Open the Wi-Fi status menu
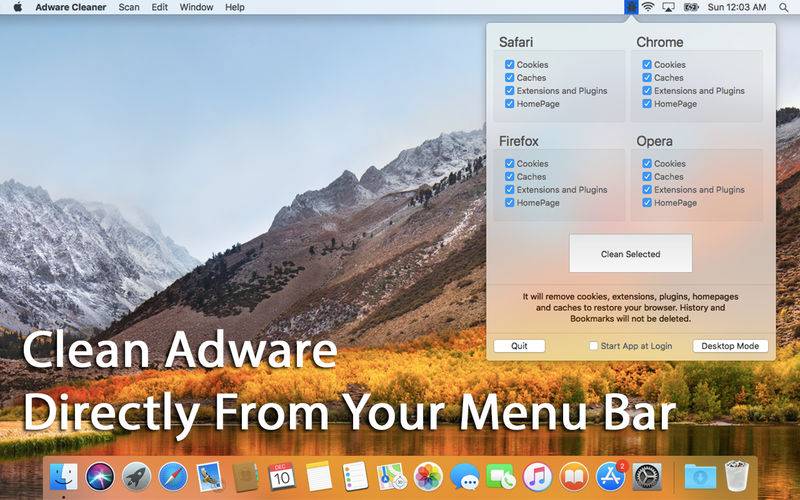800x500 pixels. (648, 7)
